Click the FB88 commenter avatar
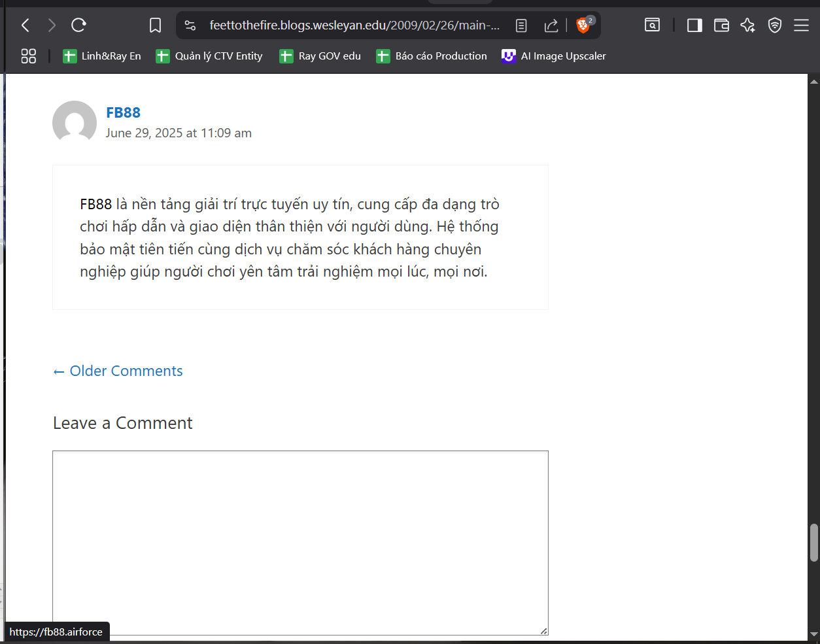The width and height of the screenshot is (820, 644). coord(75,122)
